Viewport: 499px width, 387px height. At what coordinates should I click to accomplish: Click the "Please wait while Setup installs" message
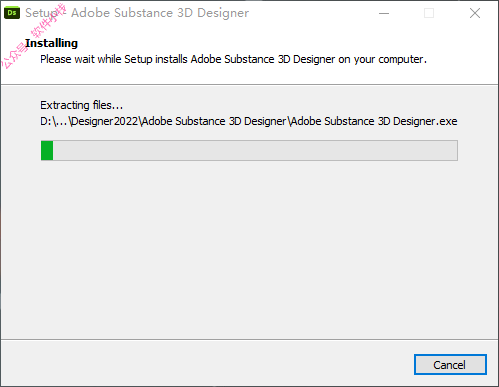(x=114, y=59)
